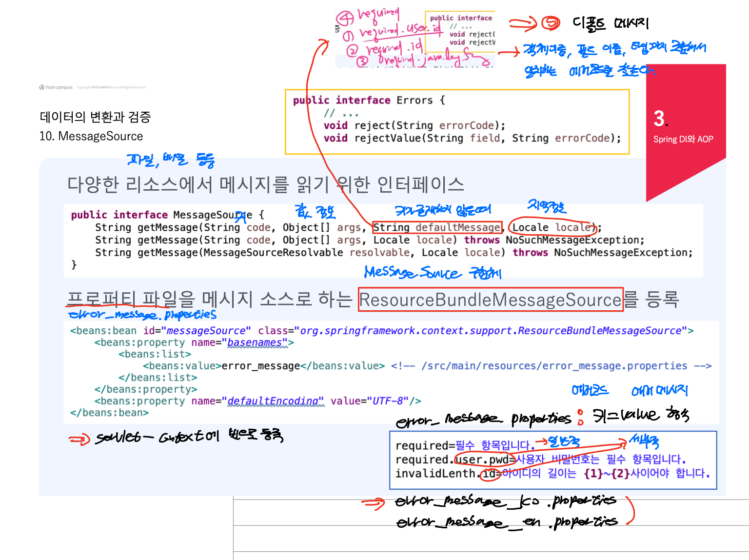Click the handwritten note 'error_message_ko.properties'
The image size is (749, 560).
pyautogui.click(x=505, y=501)
